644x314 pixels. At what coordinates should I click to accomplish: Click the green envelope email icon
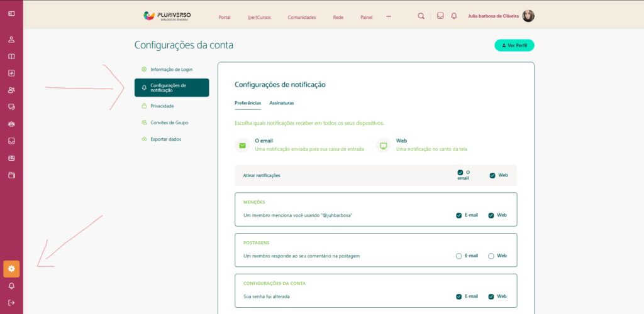point(242,146)
